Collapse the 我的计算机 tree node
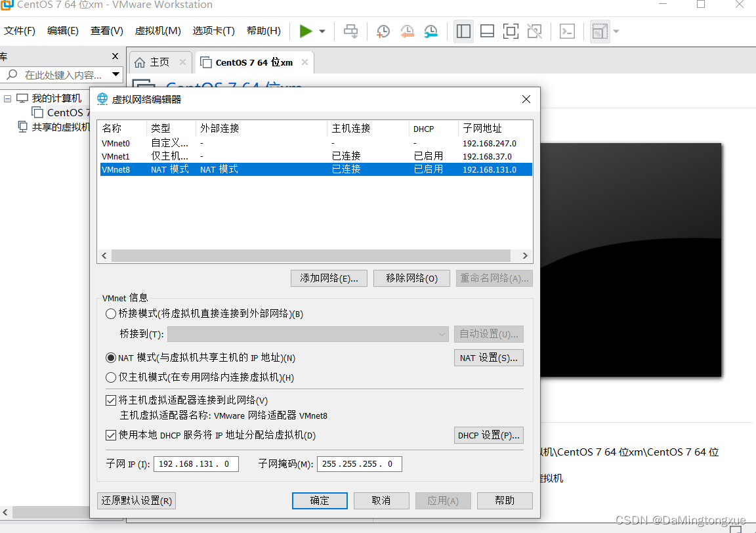Viewport: 756px width, 533px height. point(7,98)
